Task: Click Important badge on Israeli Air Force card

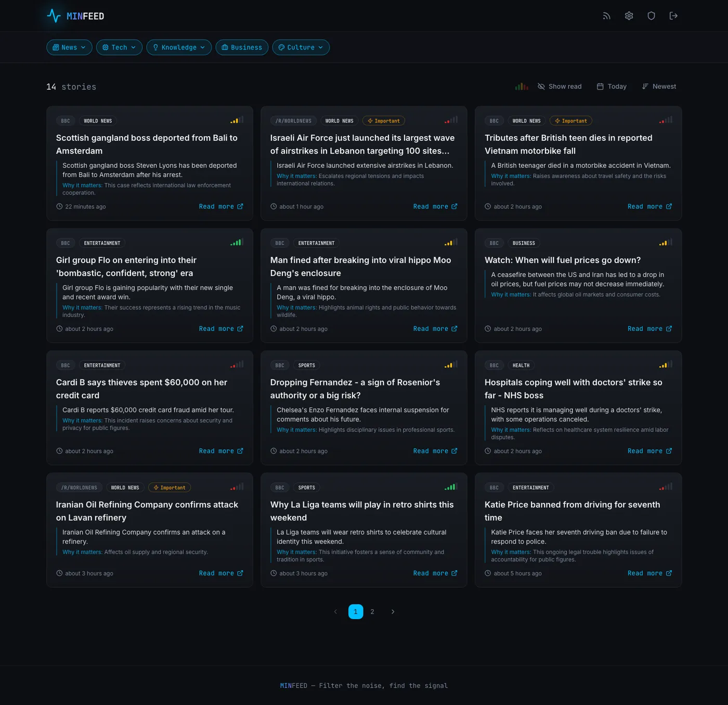Action: [384, 121]
